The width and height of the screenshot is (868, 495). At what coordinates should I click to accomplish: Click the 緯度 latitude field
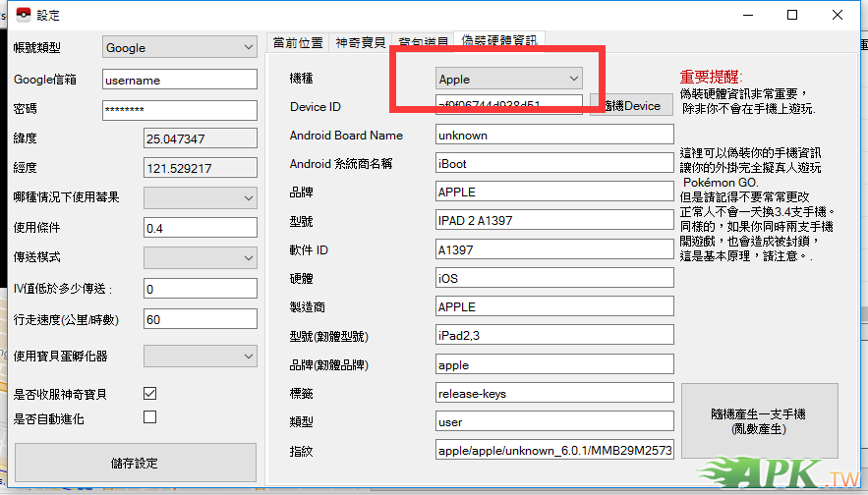201,138
